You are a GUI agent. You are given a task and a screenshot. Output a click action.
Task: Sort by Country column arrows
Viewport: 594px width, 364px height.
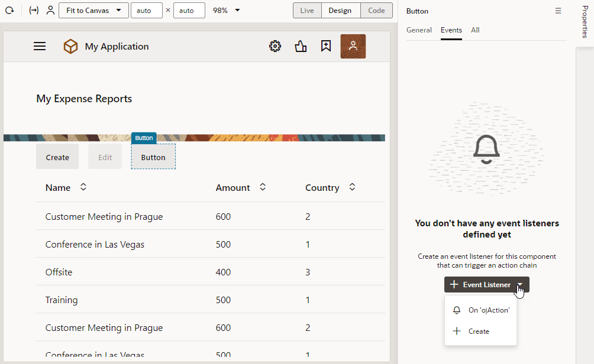[352, 187]
